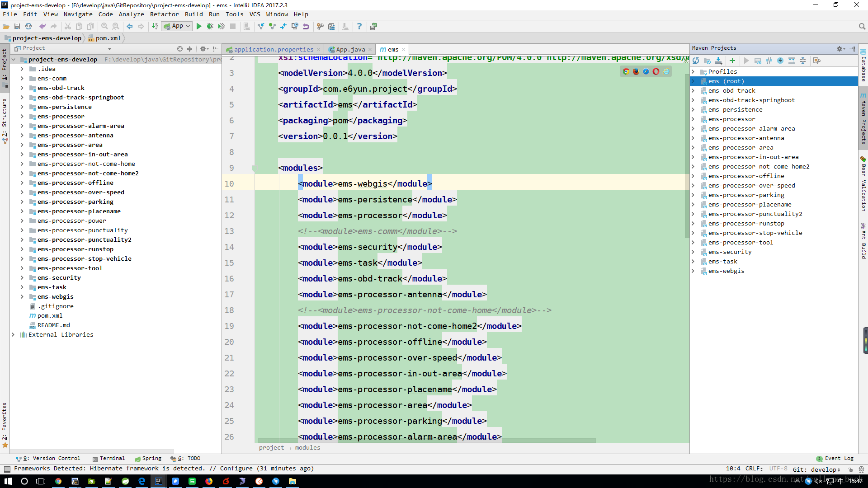The width and height of the screenshot is (868, 488).
Task: Expand Profiles in Maven Projects
Action: [x=693, y=71]
